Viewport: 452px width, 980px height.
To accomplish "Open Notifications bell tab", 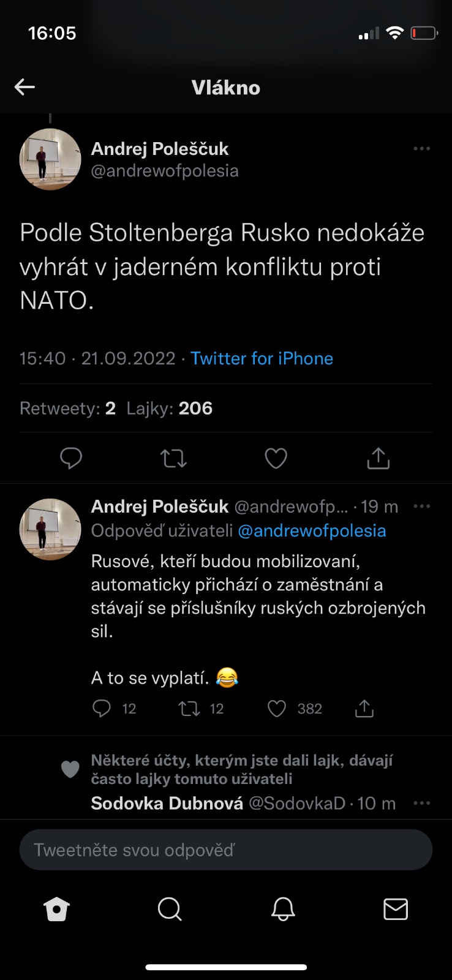I will [283, 910].
